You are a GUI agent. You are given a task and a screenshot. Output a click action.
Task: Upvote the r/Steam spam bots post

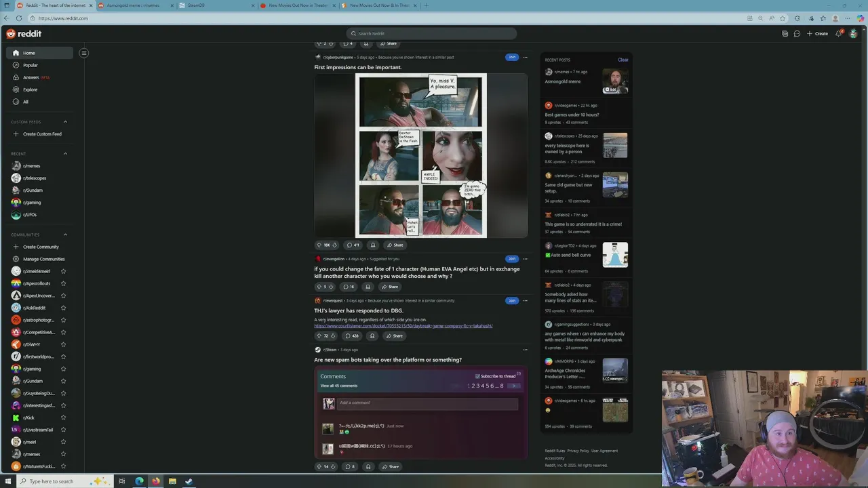[x=319, y=466]
